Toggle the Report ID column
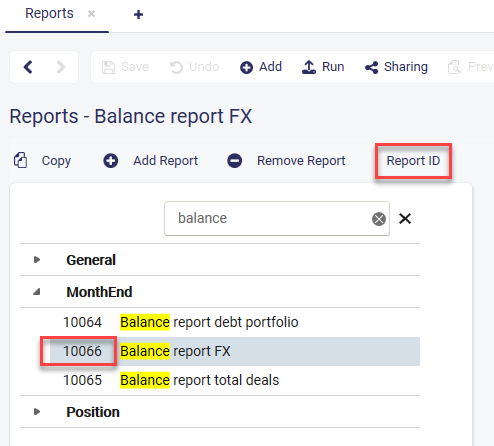Screen dimensions: 494x446 coord(413,161)
